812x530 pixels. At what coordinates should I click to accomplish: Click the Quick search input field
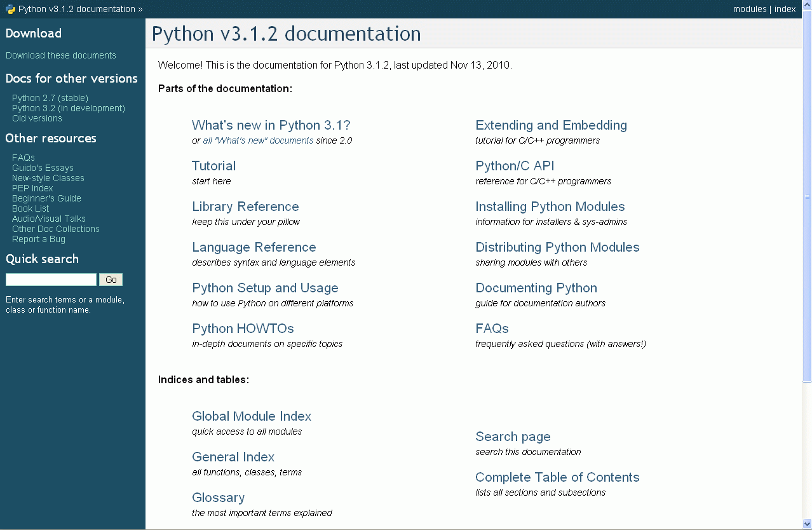pyautogui.click(x=51, y=280)
